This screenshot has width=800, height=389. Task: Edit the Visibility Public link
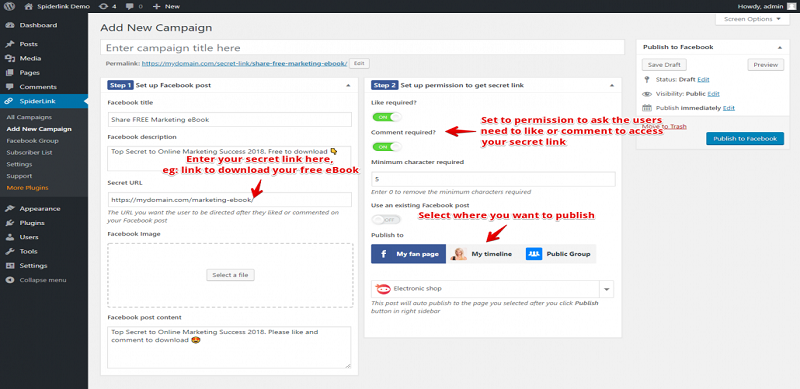coord(713,94)
